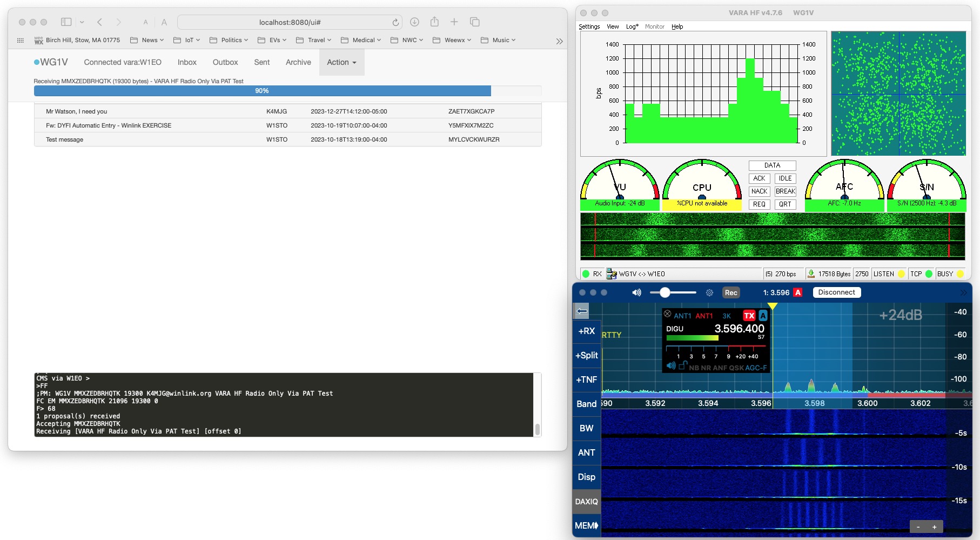Reload the localhost page
The image size is (980, 540).
pos(395,22)
